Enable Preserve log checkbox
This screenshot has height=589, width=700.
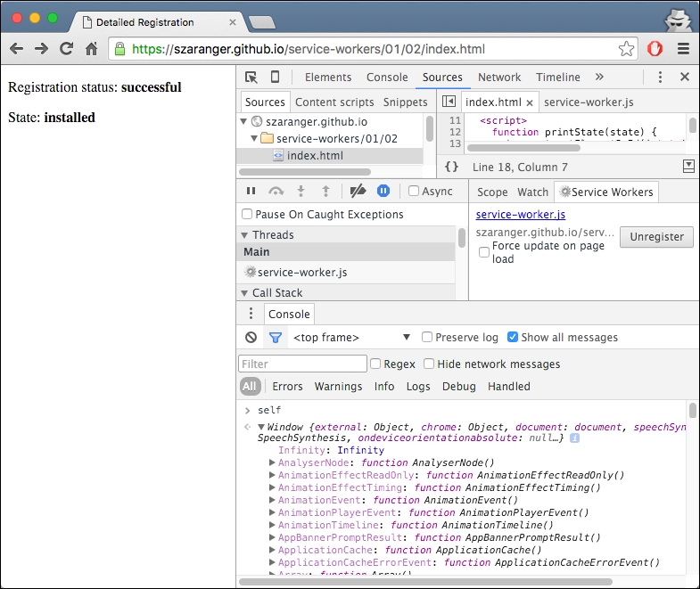427,338
